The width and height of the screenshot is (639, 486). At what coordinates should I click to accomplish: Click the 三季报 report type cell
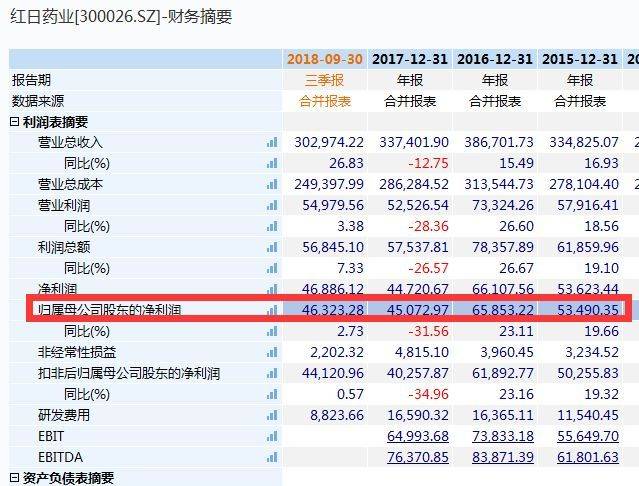325,80
